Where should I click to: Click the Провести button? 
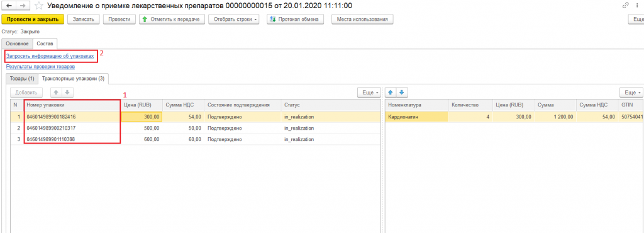coord(119,20)
